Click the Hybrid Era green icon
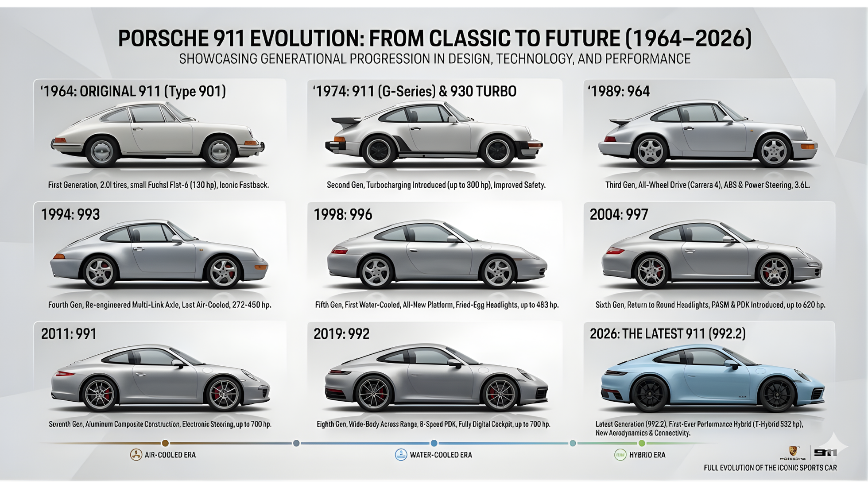868x488 pixels. pos(620,454)
